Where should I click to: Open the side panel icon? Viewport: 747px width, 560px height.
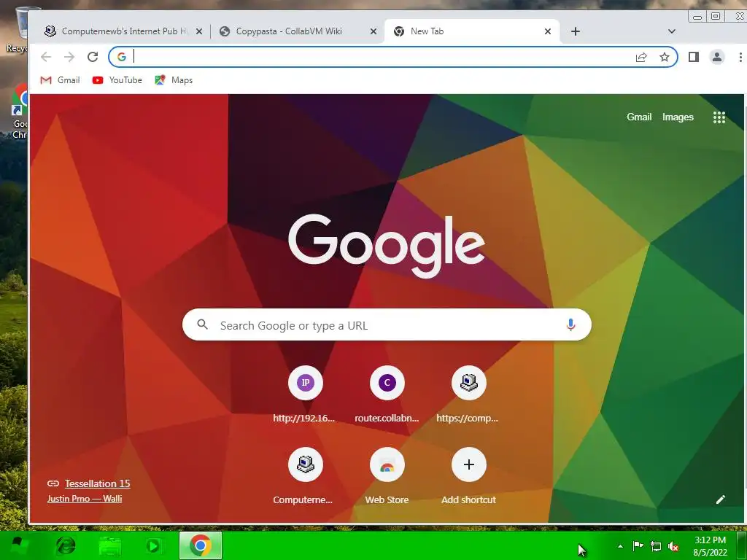click(694, 57)
